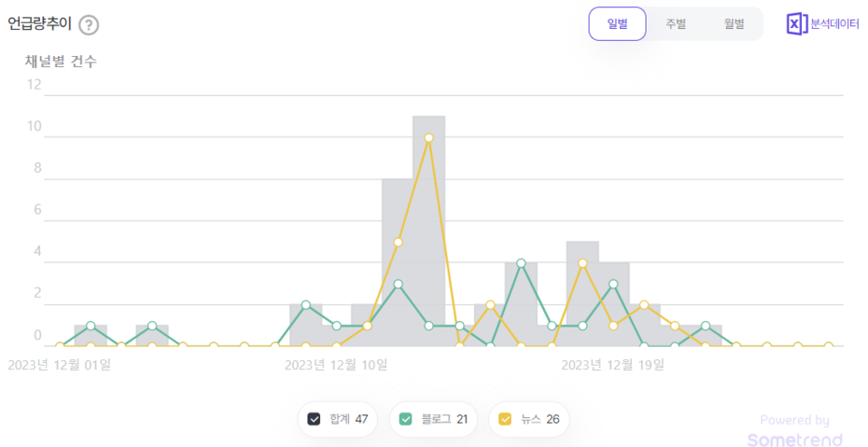
Task: Click the yellow 뉴스 point at value 5
Action: pyautogui.click(x=398, y=243)
